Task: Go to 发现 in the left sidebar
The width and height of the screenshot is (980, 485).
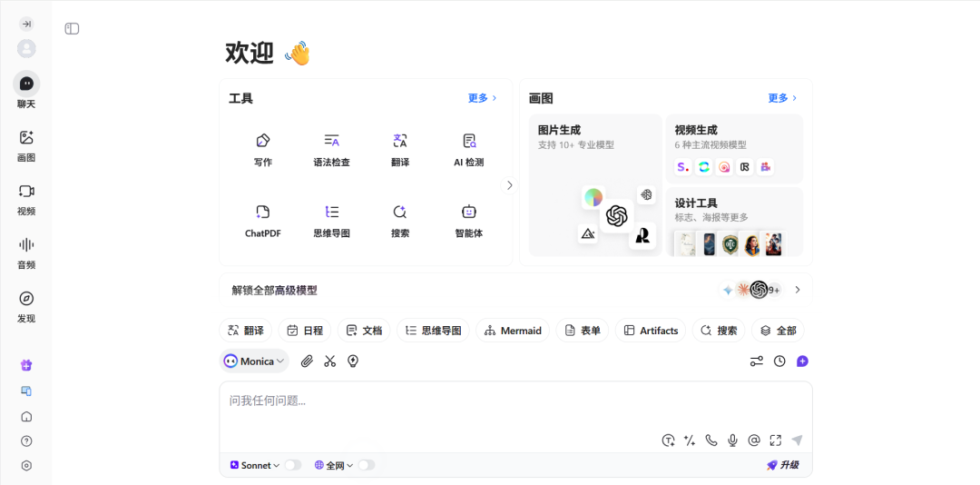Action: pyautogui.click(x=26, y=306)
